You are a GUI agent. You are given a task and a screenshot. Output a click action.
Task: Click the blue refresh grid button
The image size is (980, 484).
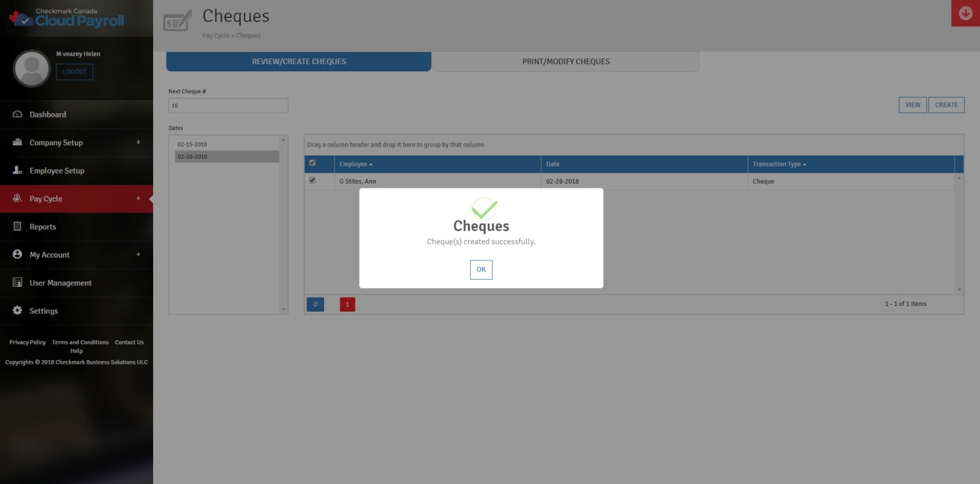pos(315,305)
